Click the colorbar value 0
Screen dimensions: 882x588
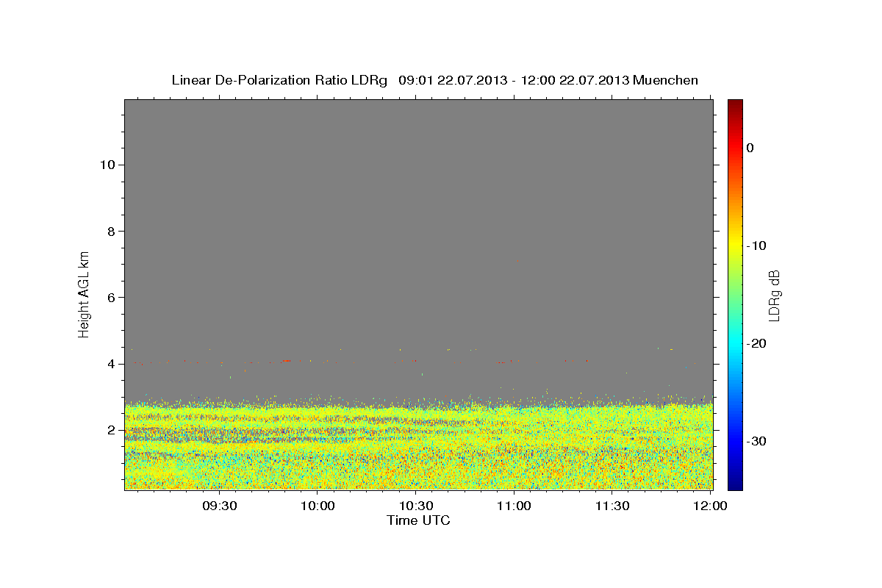click(x=750, y=148)
